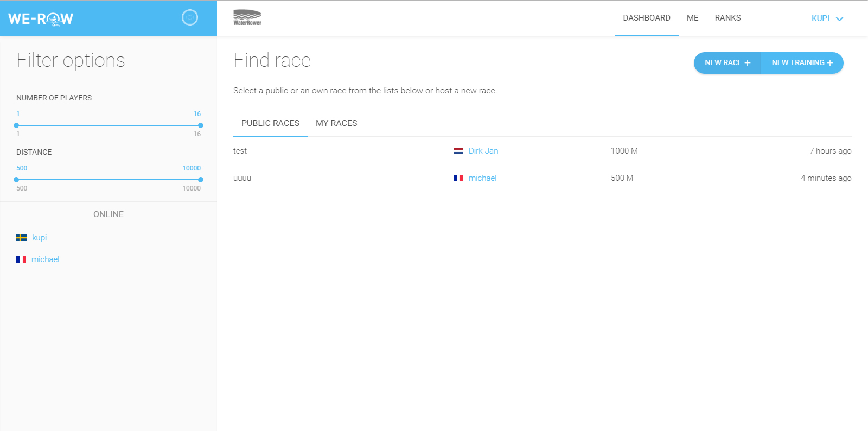Image resolution: width=868 pixels, height=431 pixels.
Task: Open the RANKS page
Action: pyautogui.click(x=727, y=18)
